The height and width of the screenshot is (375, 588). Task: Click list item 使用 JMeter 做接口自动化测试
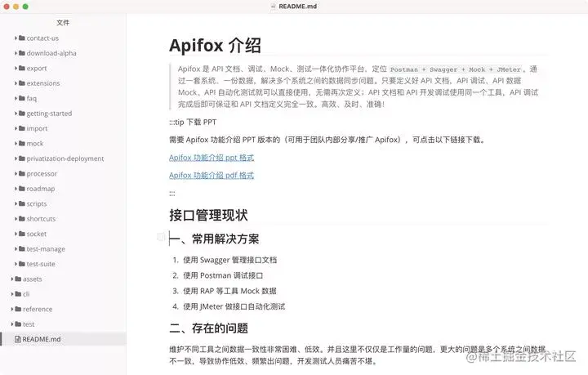click(x=234, y=306)
